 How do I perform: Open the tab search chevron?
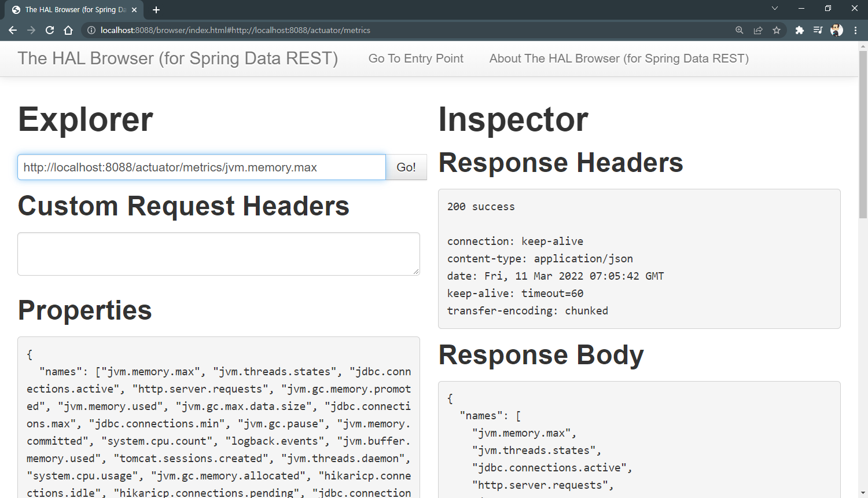click(775, 8)
